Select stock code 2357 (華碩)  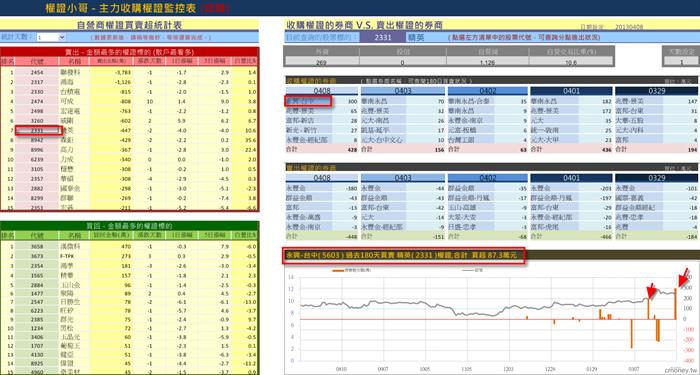click(37, 179)
